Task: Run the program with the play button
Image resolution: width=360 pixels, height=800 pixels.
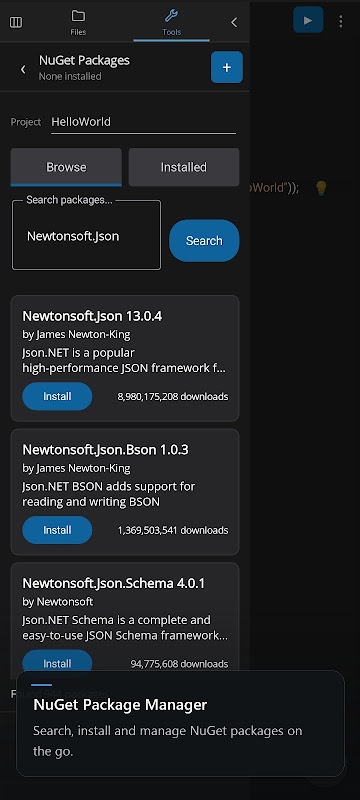Action: click(x=308, y=20)
